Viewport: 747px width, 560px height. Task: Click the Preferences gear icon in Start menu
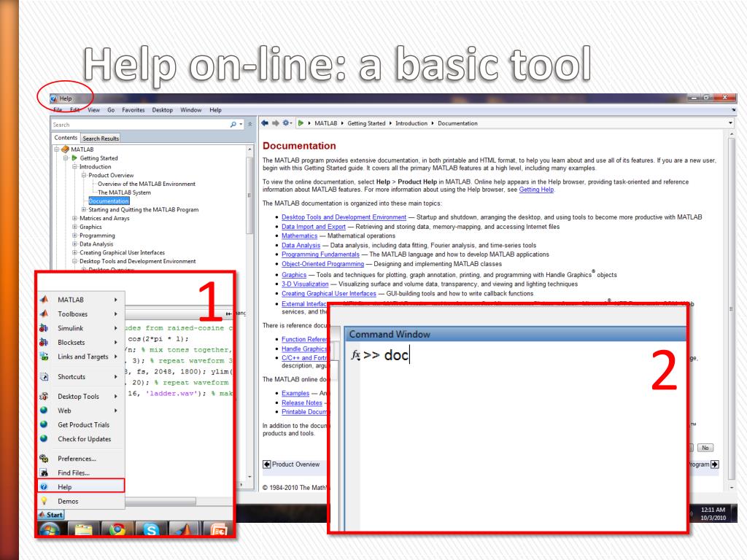tap(44, 459)
